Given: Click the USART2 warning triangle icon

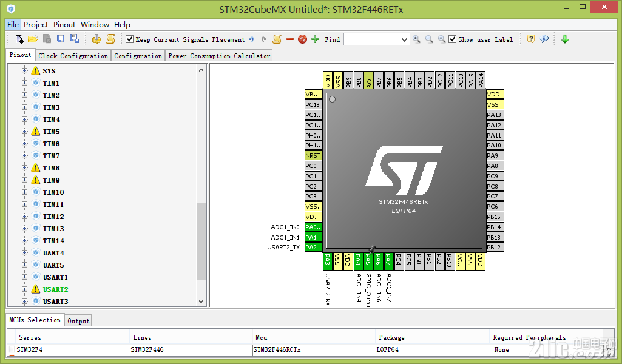Looking at the screenshot, I should point(36,289).
